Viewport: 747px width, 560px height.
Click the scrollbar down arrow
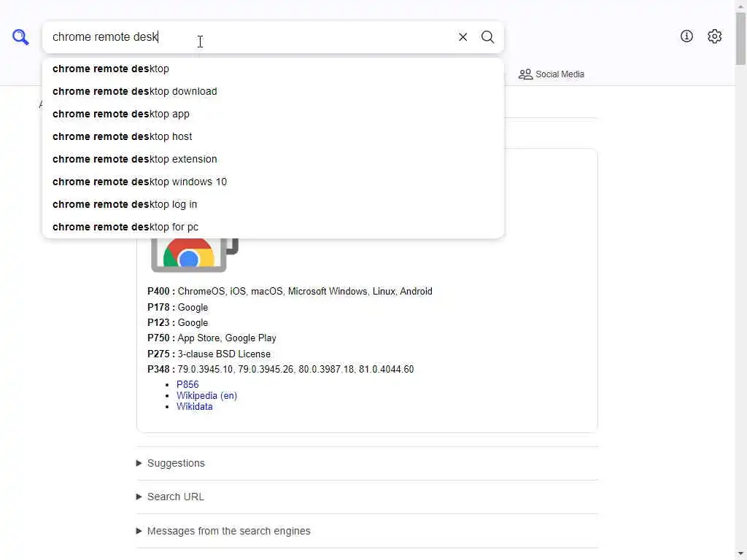[x=740, y=554]
